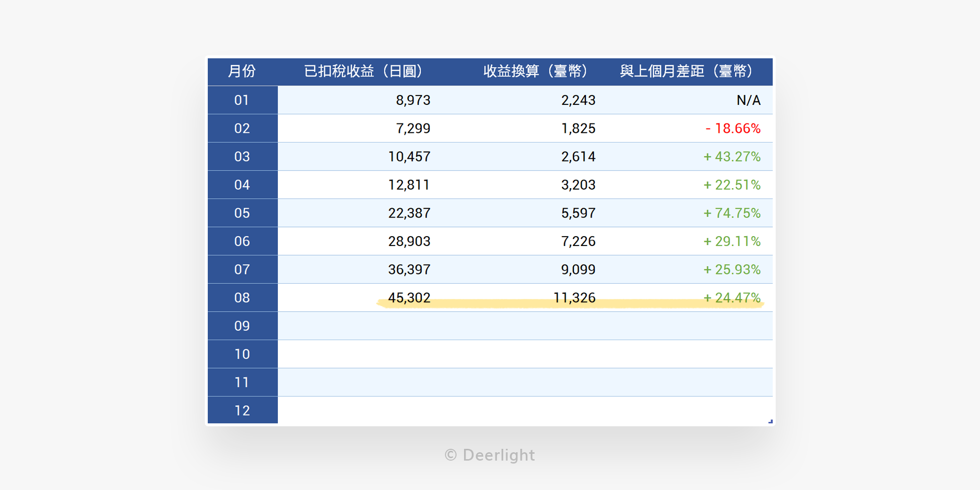
Task: Click the yen value 10,457
Action: [x=409, y=157]
